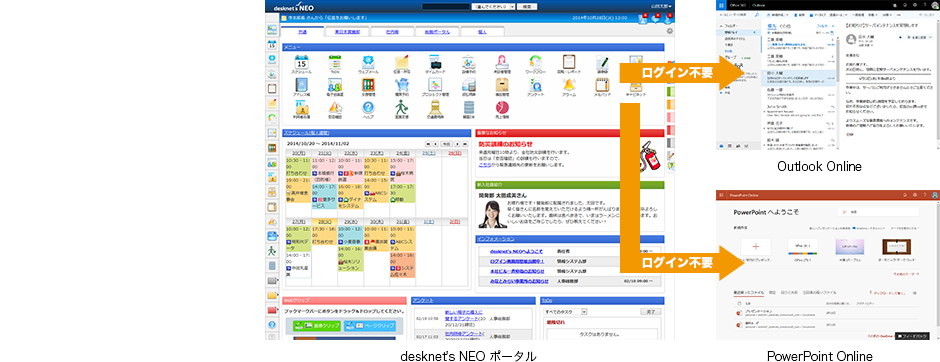This screenshot has width=940, height=362.
Task: Open the database cylinder icon in the menu
Action: tap(469, 107)
